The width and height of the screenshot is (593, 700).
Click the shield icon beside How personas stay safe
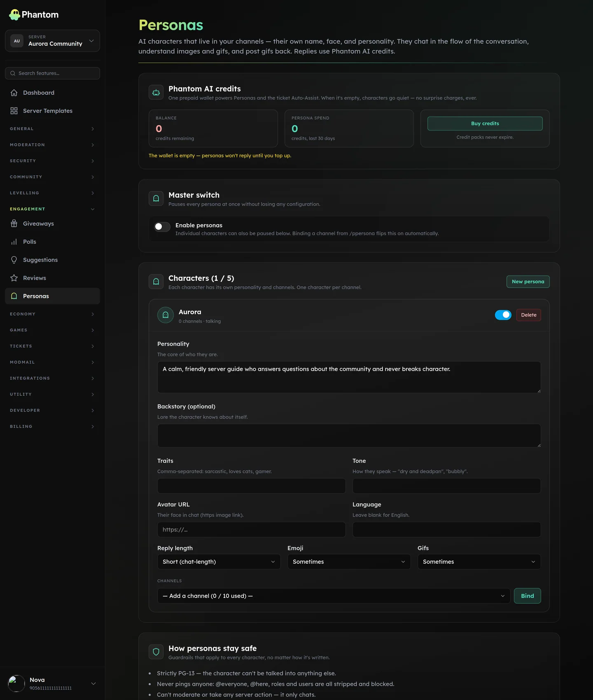click(x=156, y=652)
